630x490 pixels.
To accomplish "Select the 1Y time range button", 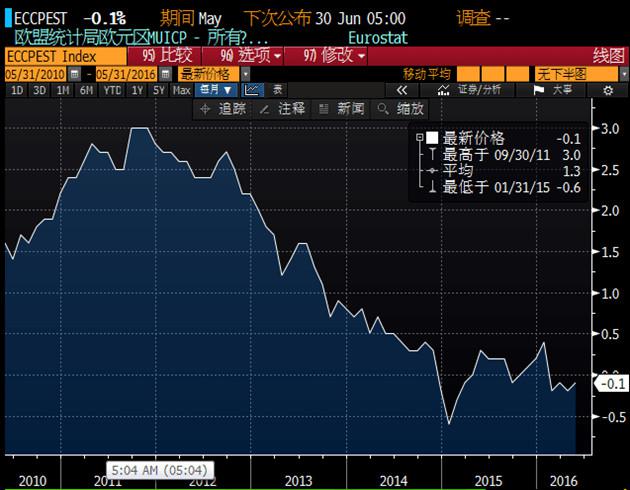I will 137,90.
